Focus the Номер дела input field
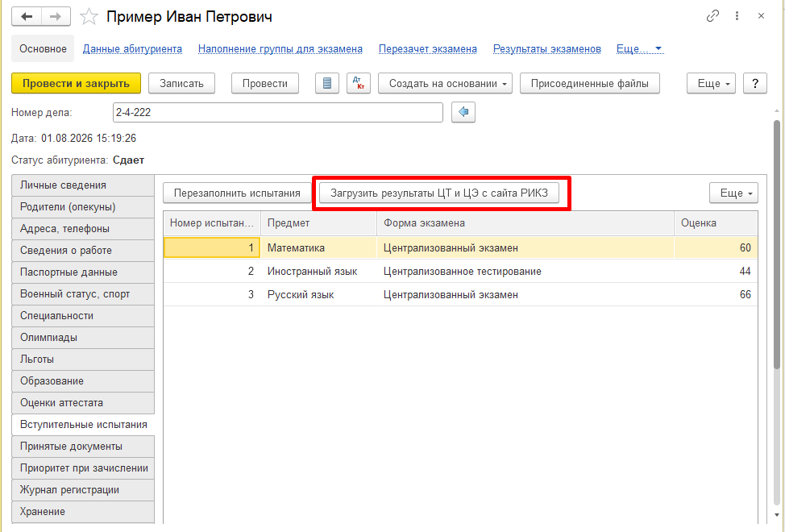 click(x=278, y=112)
